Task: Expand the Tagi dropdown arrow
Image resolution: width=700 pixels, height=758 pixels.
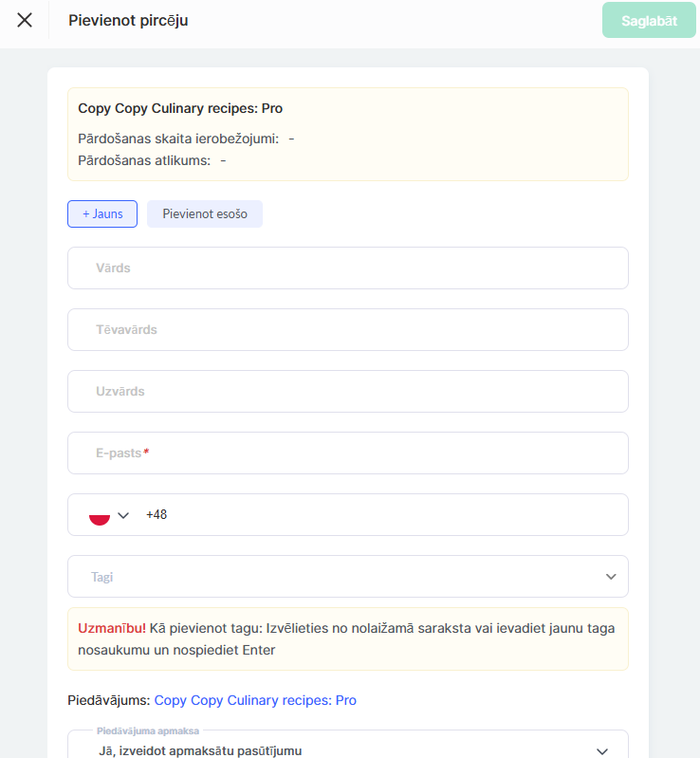Action: tap(611, 576)
